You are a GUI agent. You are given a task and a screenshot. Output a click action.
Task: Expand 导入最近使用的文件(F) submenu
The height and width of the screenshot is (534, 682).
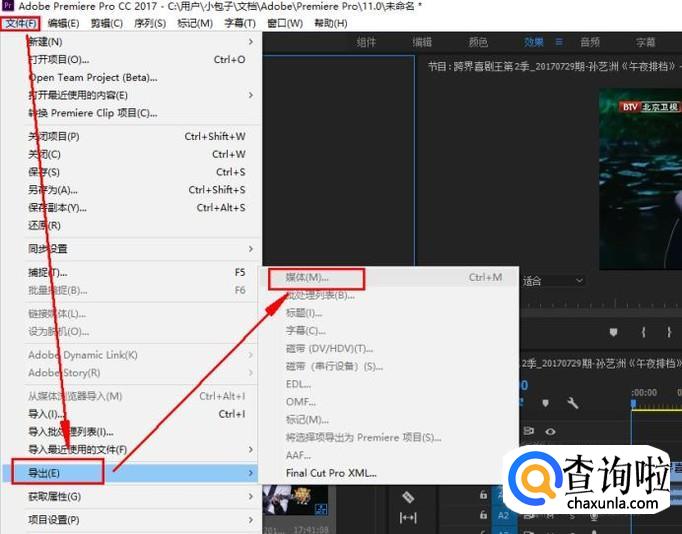(x=251, y=449)
